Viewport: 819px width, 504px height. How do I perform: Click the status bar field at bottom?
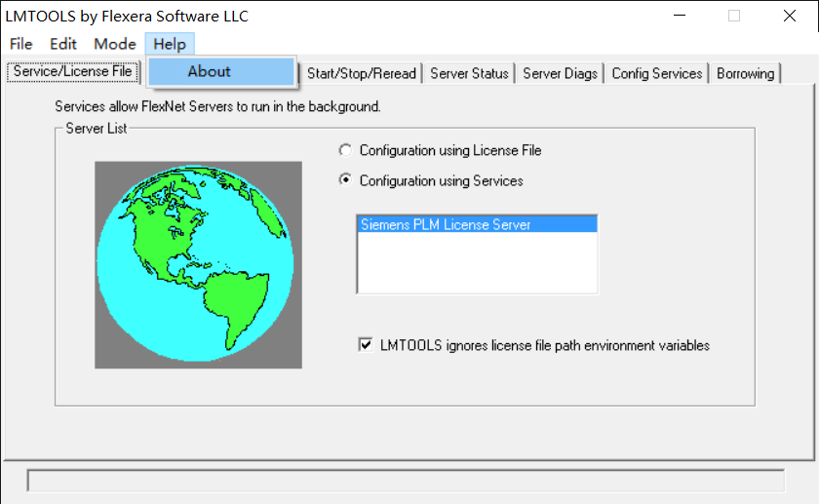[x=406, y=481]
